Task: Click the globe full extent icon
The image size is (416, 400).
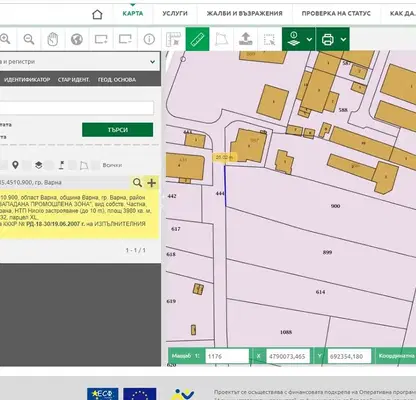Action: (77, 39)
